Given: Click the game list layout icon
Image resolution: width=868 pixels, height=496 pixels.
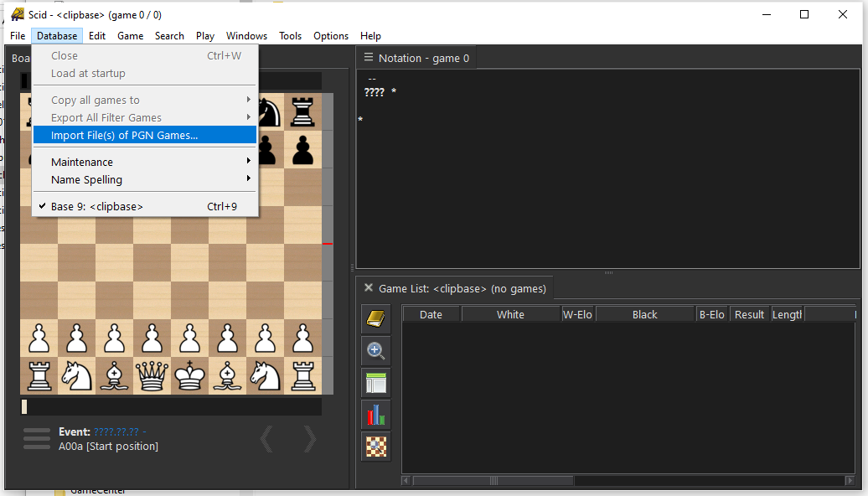Looking at the screenshot, I should coord(376,383).
